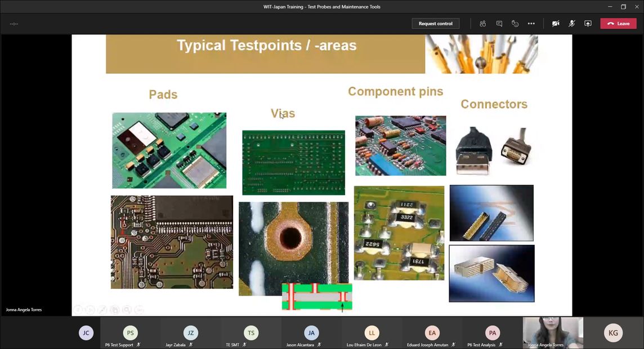Leave the meeting
This screenshot has width=644, height=349.
point(618,24)
